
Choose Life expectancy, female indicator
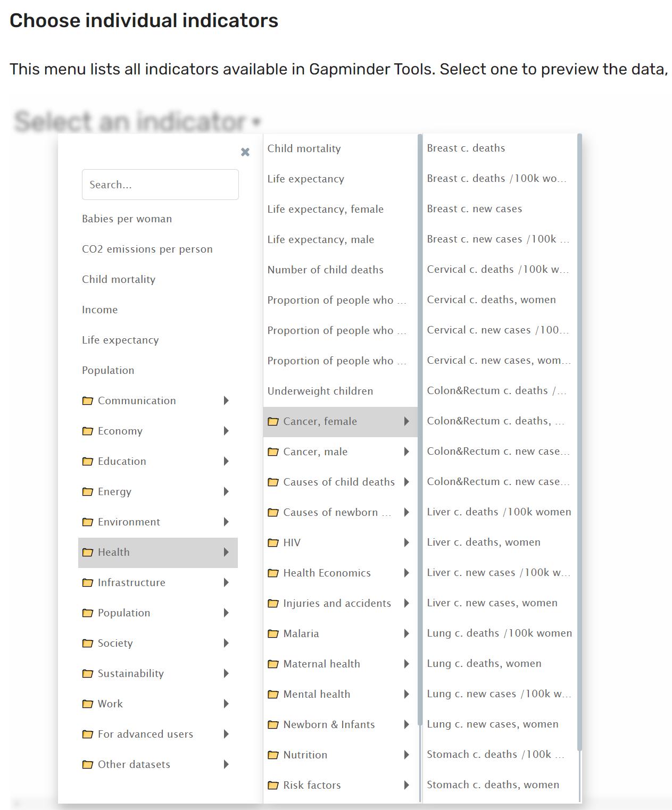[x=325, y=210]
